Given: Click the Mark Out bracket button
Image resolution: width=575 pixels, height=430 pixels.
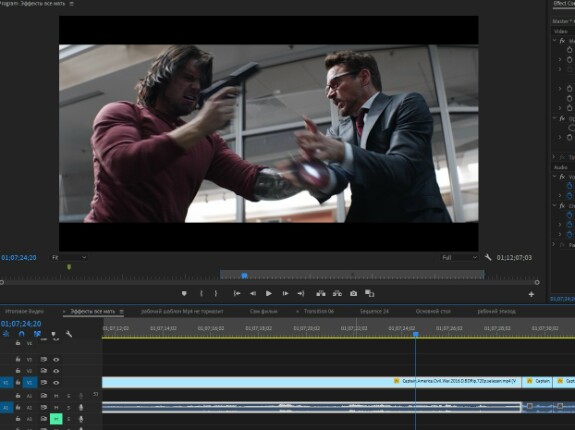Looking at the screenshot, I should coord(216,294).
